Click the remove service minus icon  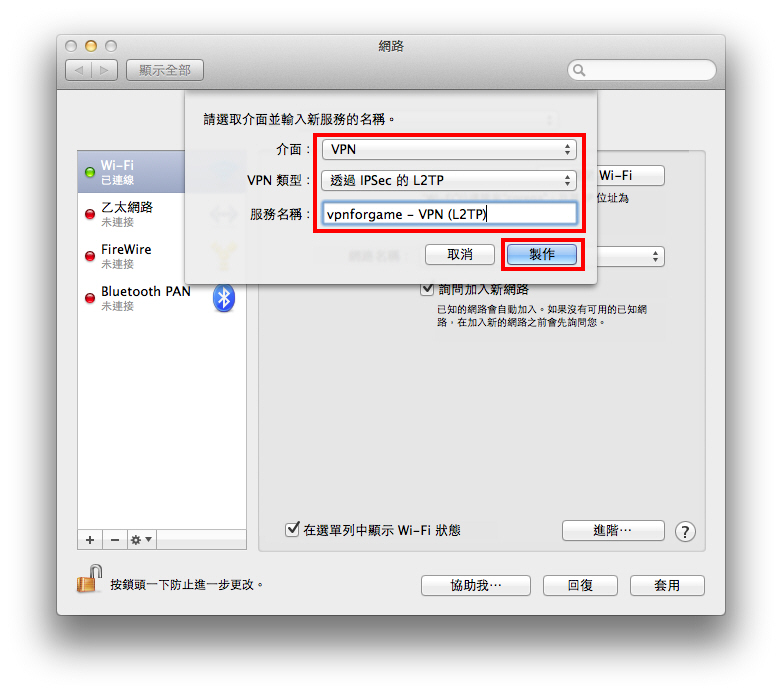pyautogui.click(x=115, y=540)
